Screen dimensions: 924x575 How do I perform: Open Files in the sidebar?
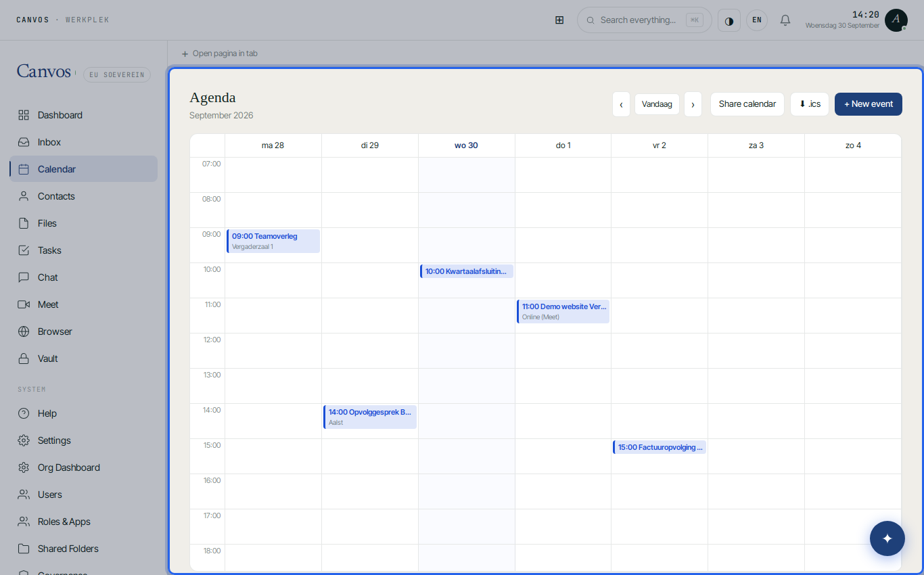tap(83, 223)
